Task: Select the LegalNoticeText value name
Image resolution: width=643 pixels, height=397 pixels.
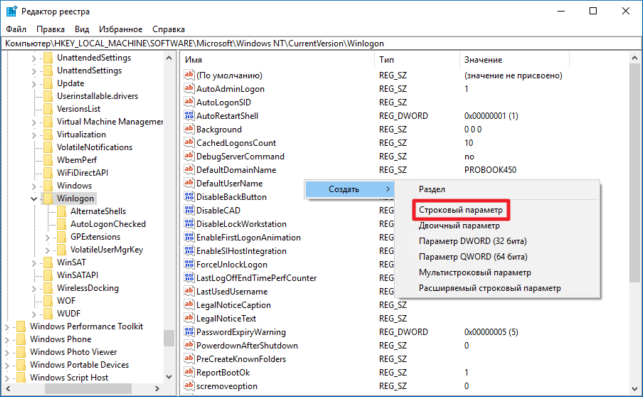Action: tap(226, 319)
